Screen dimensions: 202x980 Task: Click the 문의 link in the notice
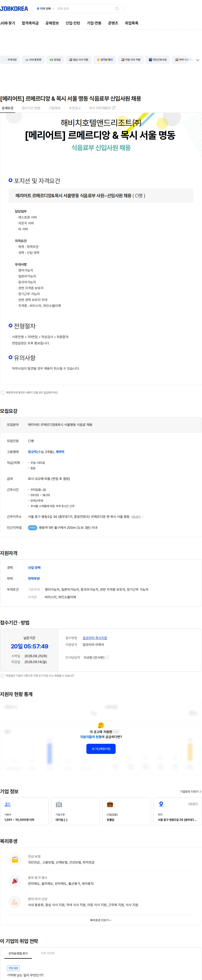point(46,393)
